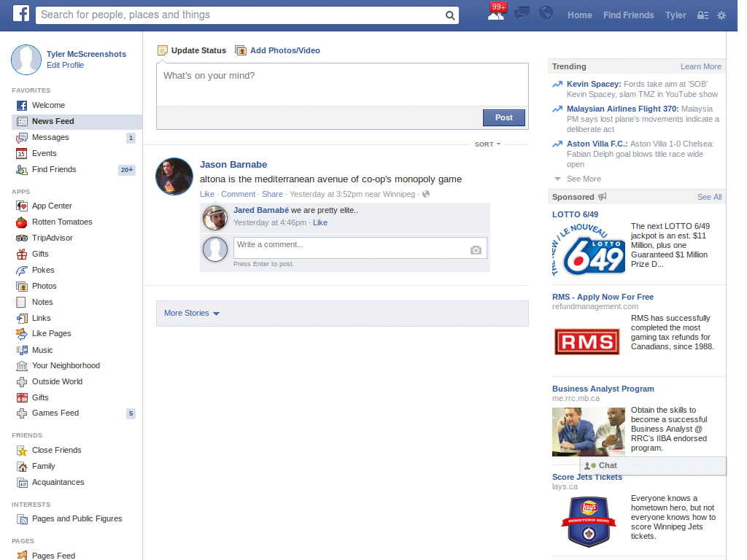Attach a photo using the comment camera icon
747x560 pixels.
(476, 249)
